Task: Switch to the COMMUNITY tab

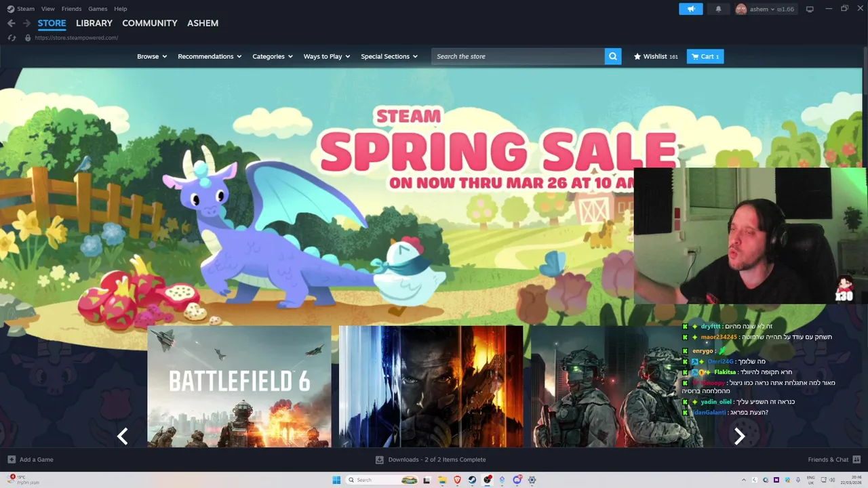Action: [150, 23]
